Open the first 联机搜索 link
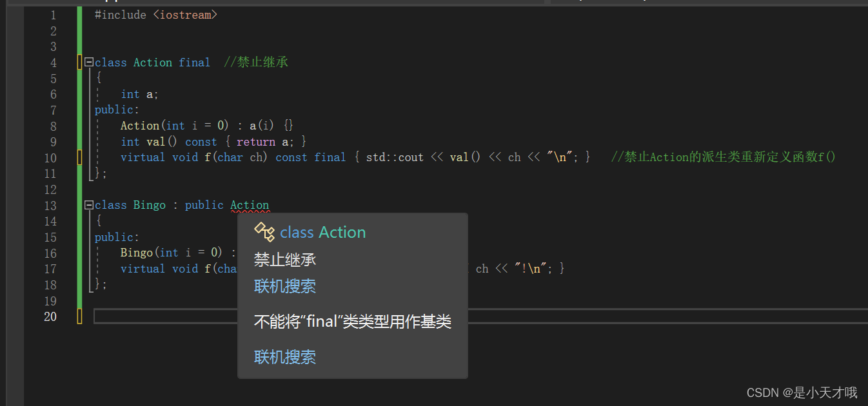The width and height of the screenshot is (868, 406). (284, 286)
